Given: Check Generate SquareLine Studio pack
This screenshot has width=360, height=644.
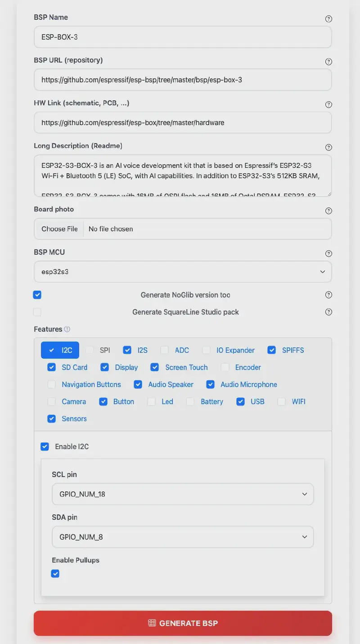Looking at the screenshot, I should click(x=37, y=312).
